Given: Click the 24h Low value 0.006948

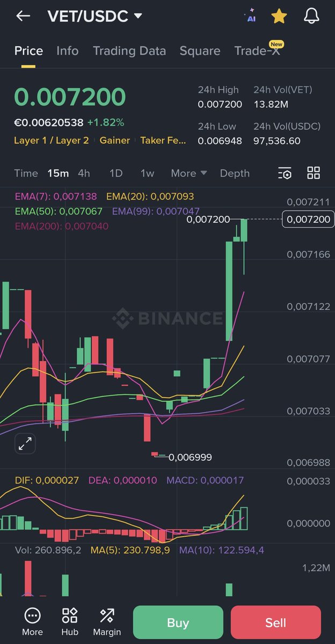Looking at the screenshot, I should coord(220,141).
